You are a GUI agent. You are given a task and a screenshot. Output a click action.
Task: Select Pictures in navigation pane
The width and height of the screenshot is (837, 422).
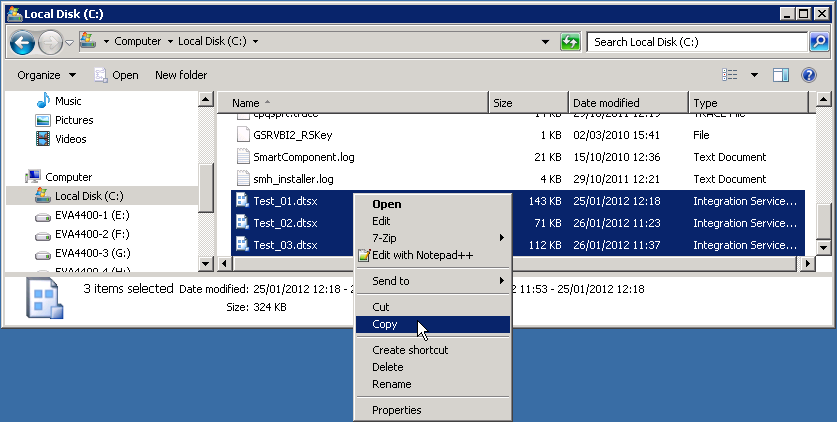pos(74,120)
